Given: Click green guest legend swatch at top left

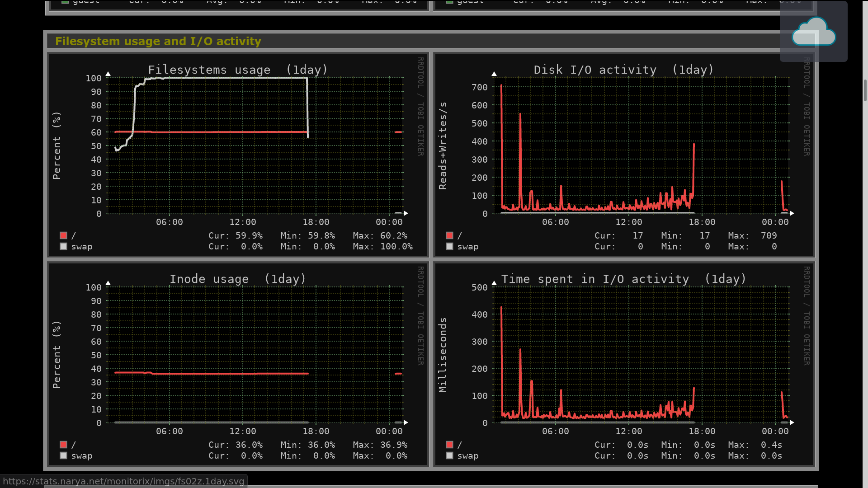Looking at the screenshot, I should coord(65,2).
